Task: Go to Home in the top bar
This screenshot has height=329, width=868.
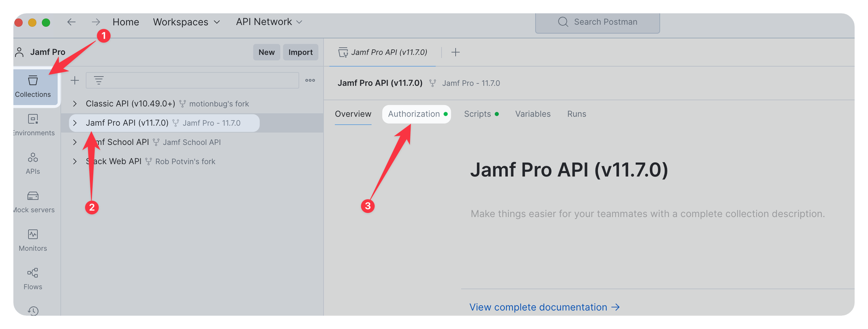Action: [x=126, y=22]
